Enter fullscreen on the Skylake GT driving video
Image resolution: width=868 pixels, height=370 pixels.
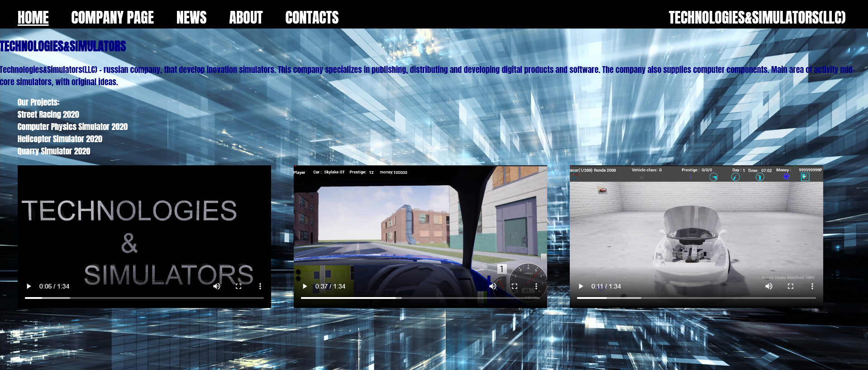click(515, 286)
